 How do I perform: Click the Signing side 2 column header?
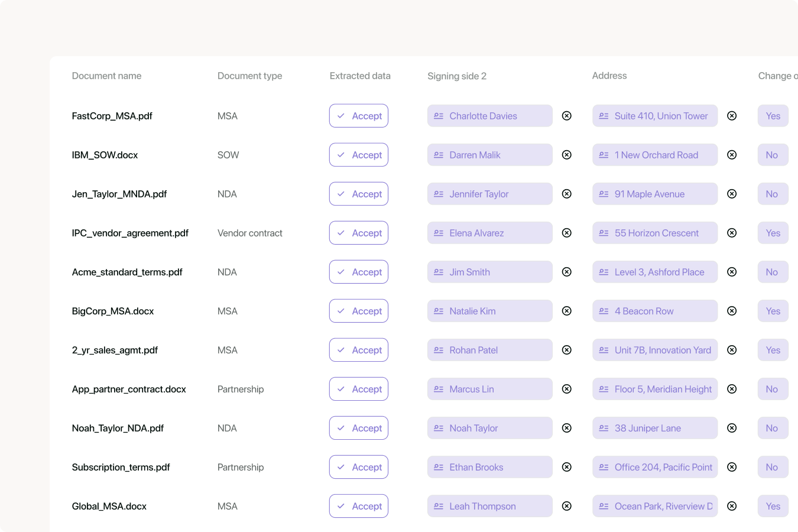(456, 76)
